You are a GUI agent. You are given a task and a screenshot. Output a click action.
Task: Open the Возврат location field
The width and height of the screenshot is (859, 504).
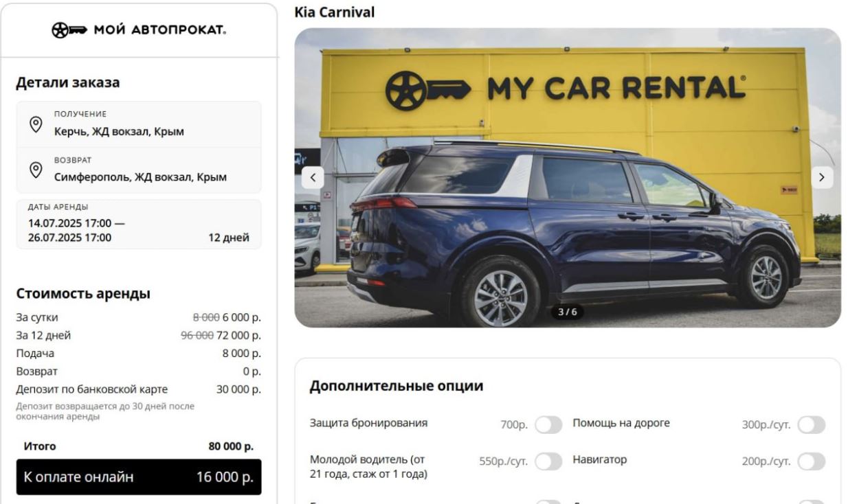click(x=139, y=170)
